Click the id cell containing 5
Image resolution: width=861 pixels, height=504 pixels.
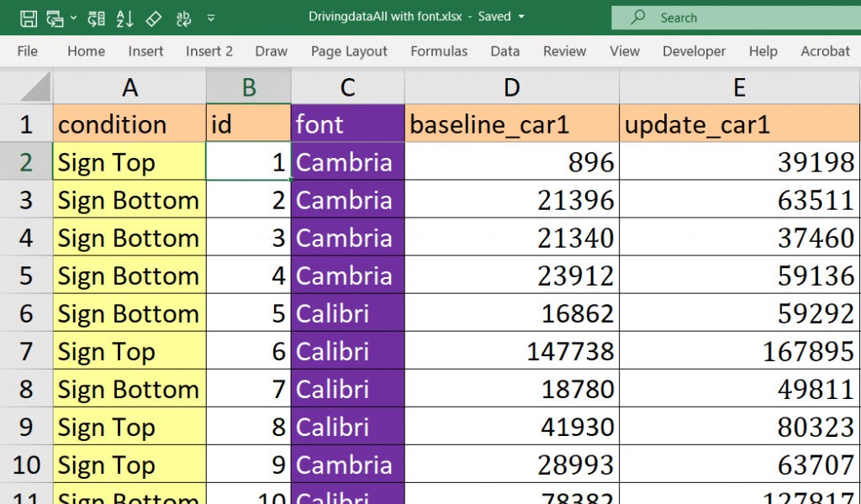click(x=249, y=313)
